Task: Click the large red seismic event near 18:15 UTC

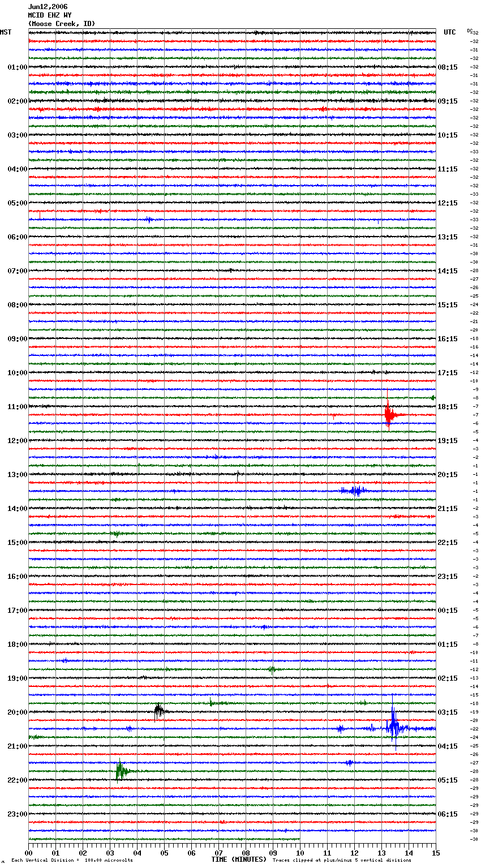Action: pyautogui.click(x=389, y=414)
